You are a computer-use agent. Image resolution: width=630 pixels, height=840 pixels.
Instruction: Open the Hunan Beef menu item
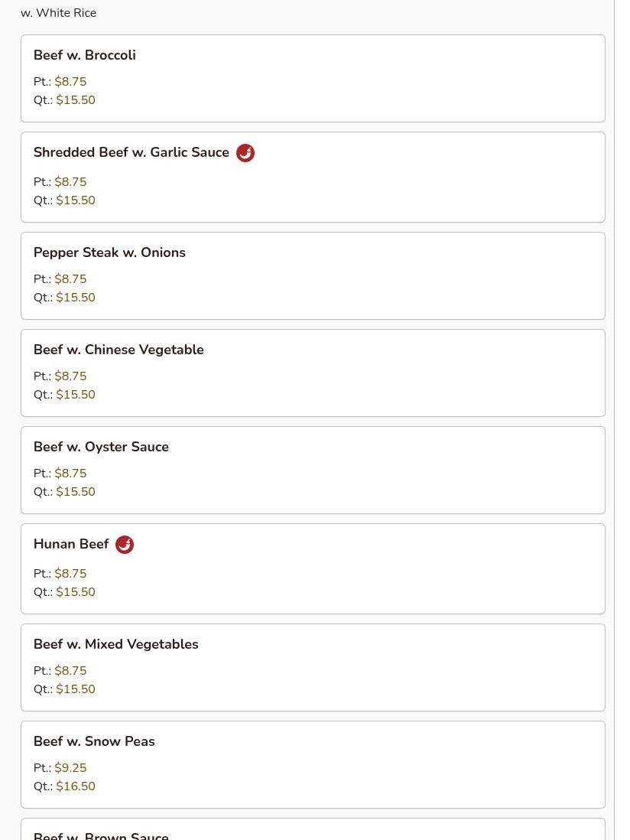click(71, 544)
